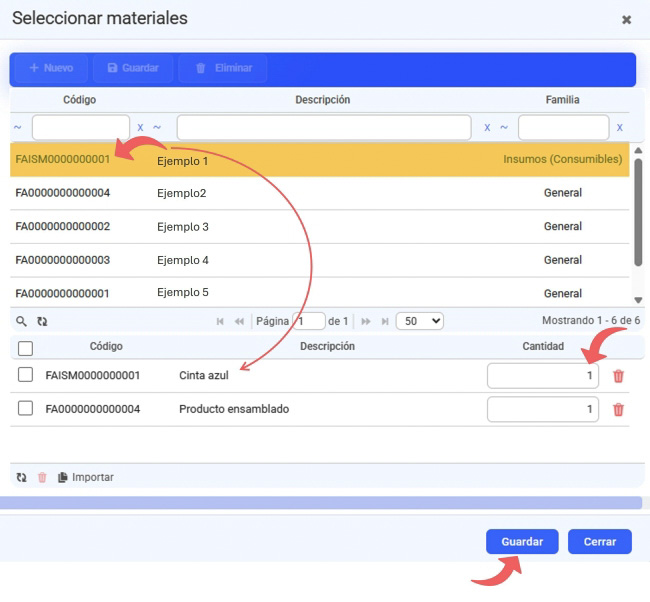Click the vertical scrollbar thumb of the grid
650x602 pixels.
[x=638, y=212]
